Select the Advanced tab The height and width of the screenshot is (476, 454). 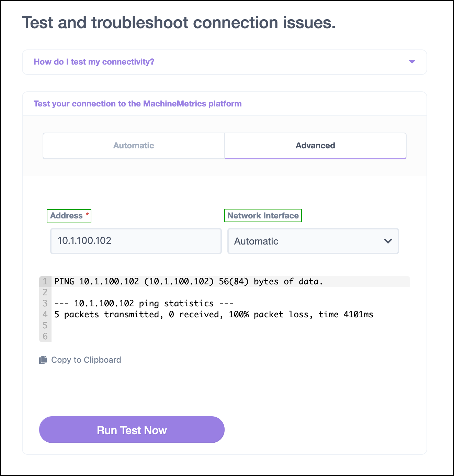(x=315, y=146)
